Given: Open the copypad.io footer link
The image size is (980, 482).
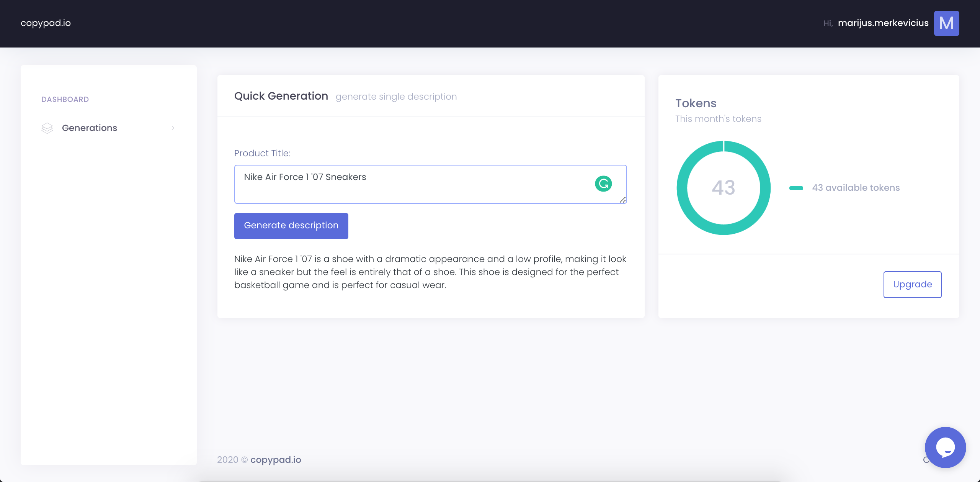Looking at the screenshot, I should coord(276,459).
